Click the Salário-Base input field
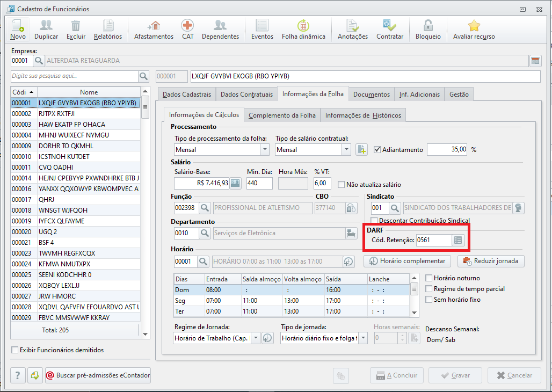The image size is (552, 392). point(202,183)
